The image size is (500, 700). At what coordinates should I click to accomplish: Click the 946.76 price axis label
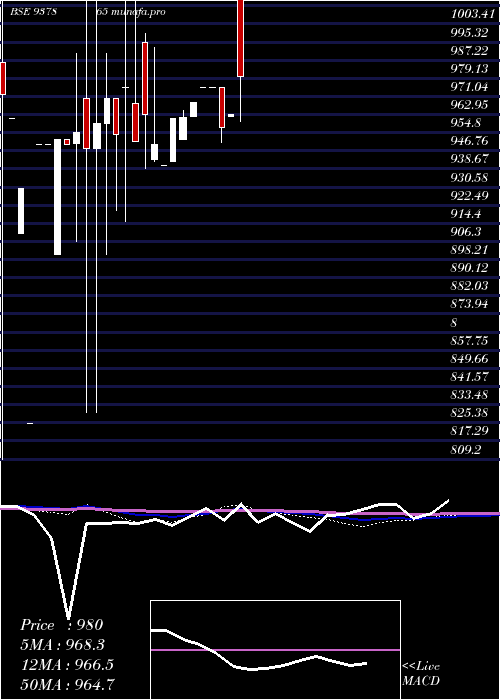tap(470, 141)
